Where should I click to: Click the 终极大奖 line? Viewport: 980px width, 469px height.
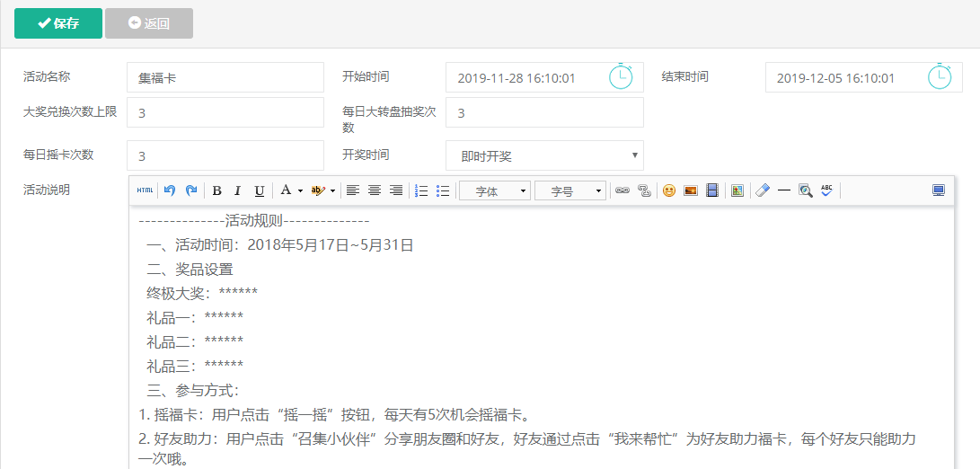click(202, 293)
